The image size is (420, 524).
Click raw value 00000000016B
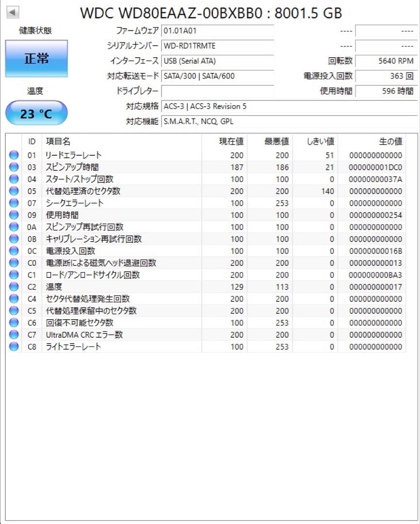click(375, 251)
